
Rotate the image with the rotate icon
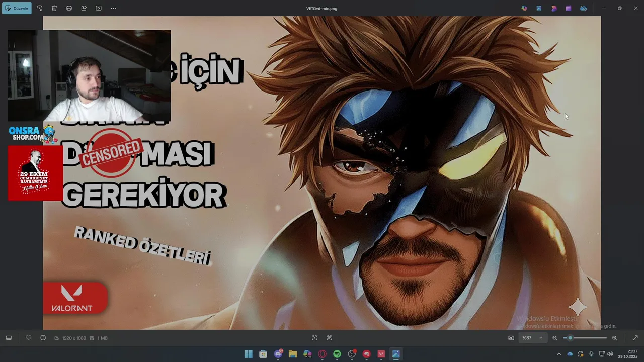tap(40, 8)
